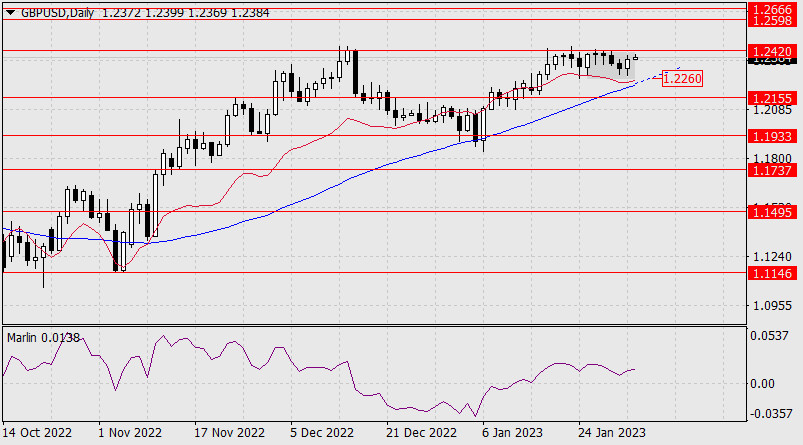The width and height of the screenshot is (803, 445).
Task: Click the 5 Dec 2022 date label
Action: (x=322, y=433)
